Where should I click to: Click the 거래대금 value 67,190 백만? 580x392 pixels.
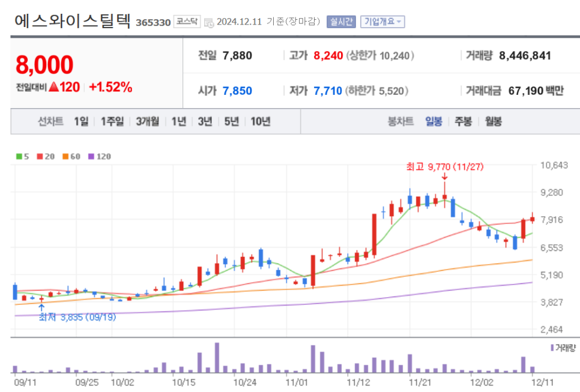pyautogui.click(x=536, y=91)
